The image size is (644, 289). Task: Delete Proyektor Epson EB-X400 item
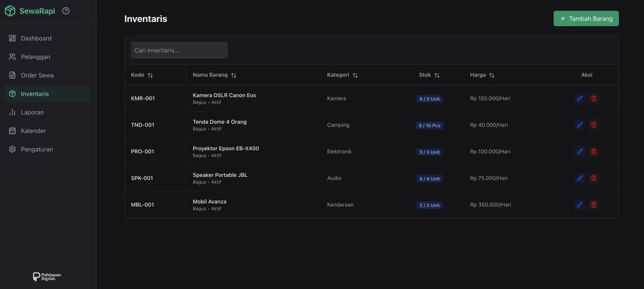point(594,151)
